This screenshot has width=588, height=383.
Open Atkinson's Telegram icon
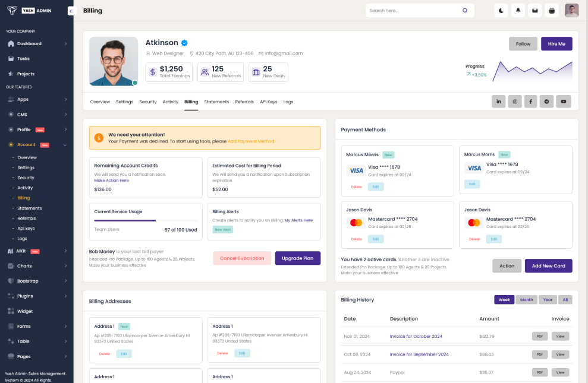[x=546, y=102]
